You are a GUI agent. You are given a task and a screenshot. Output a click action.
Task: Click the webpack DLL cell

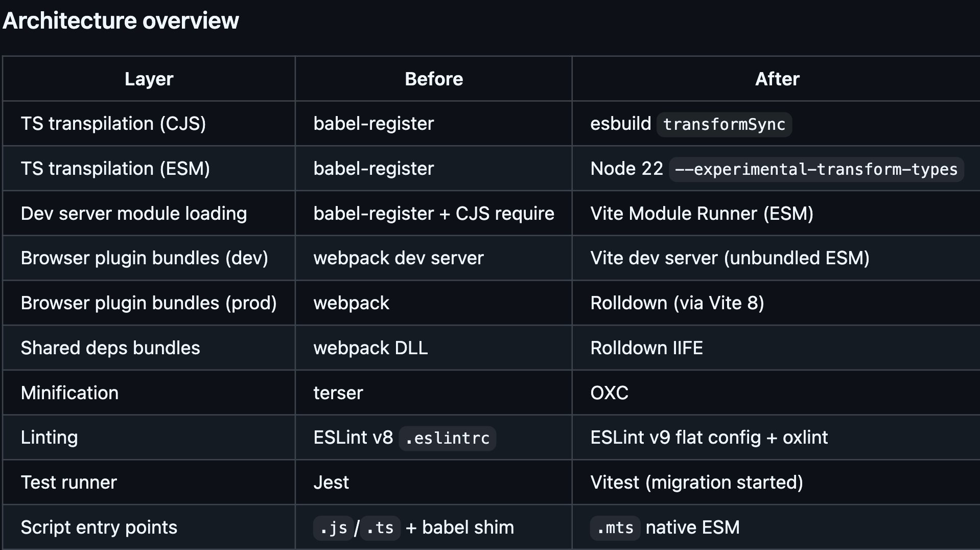(370, 348)
